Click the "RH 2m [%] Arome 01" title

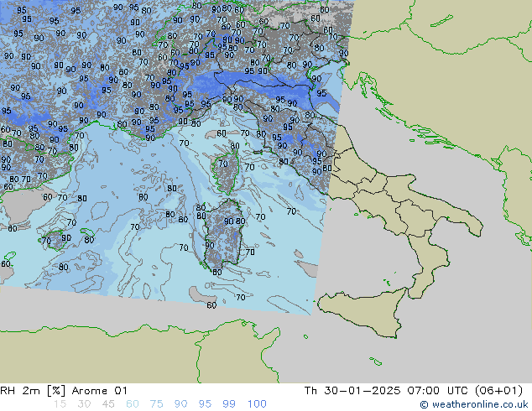click(64, 391)
